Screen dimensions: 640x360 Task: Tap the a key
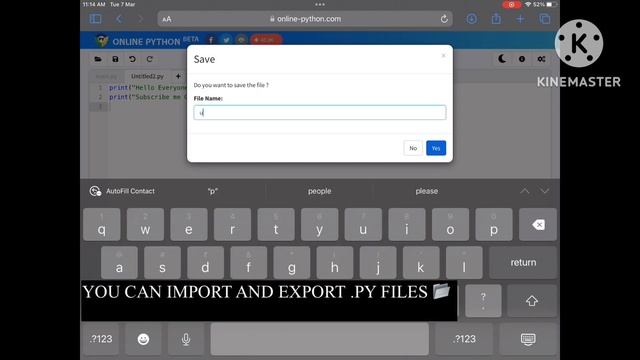pyautogui.click(x=119, y=262)
